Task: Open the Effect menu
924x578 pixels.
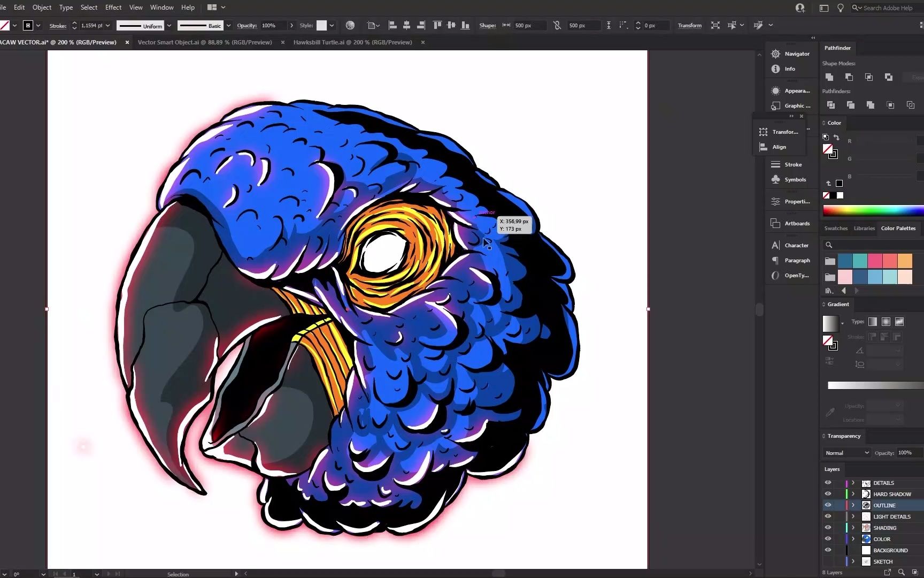Action: click(113, 7)
